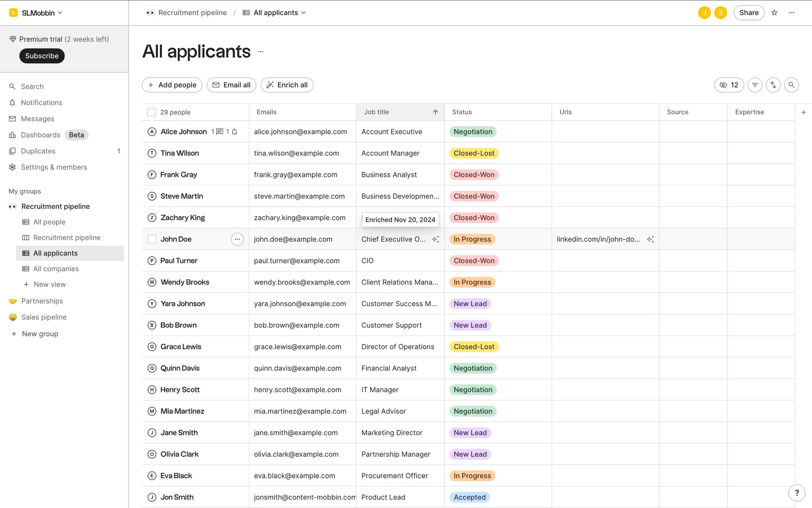Open the All companies view in the sidebar
Image resolution: width=812 pixels, height=508 pixels.
tap(56, 269)
